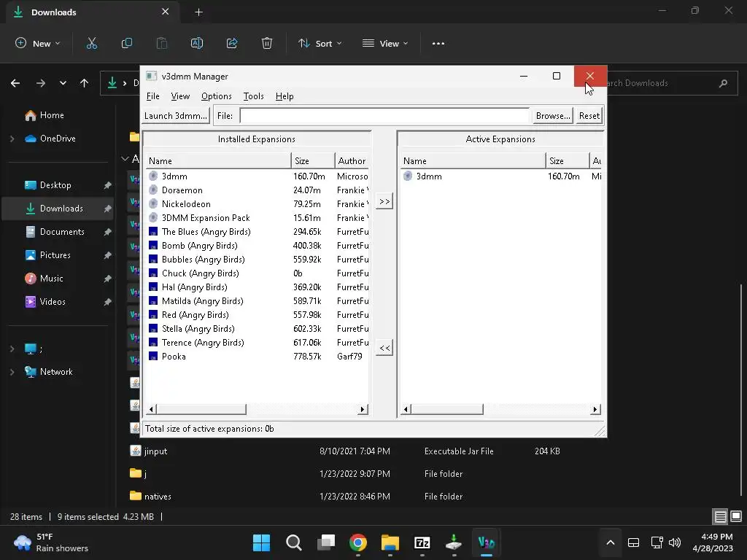
Task: Click the search magnifier in Search Downloads box
Action: (723, 83)
